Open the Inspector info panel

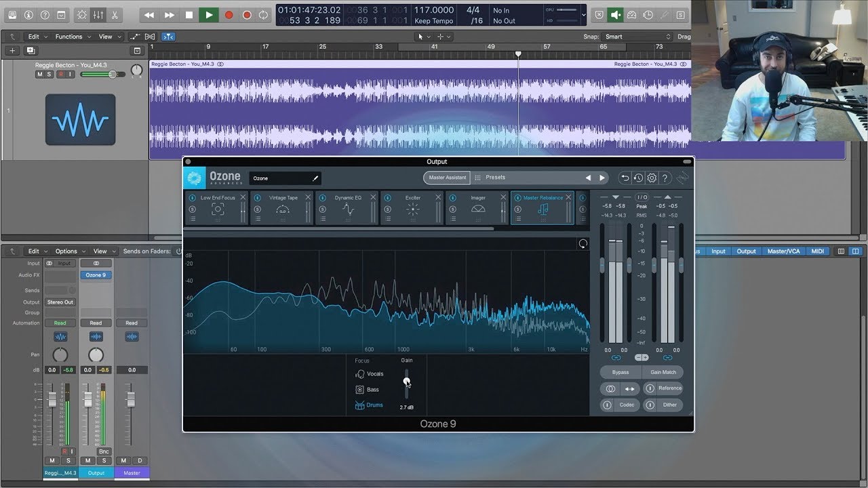[28, 14]
